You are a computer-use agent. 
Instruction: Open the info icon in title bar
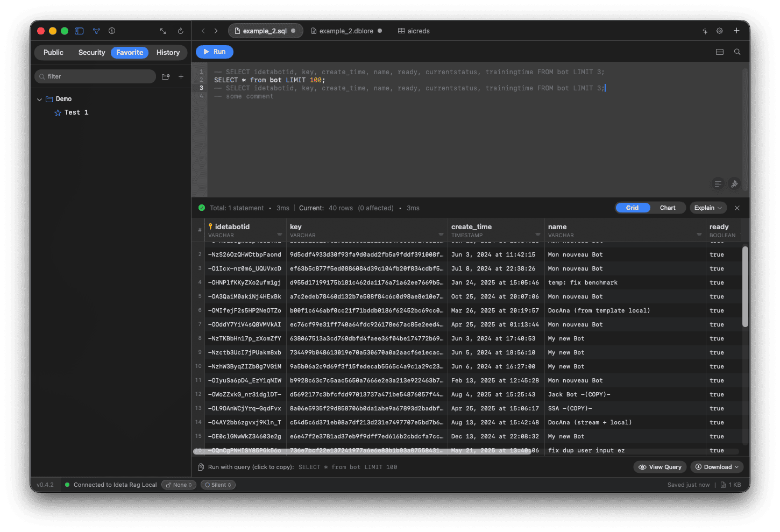coord(112,31)
